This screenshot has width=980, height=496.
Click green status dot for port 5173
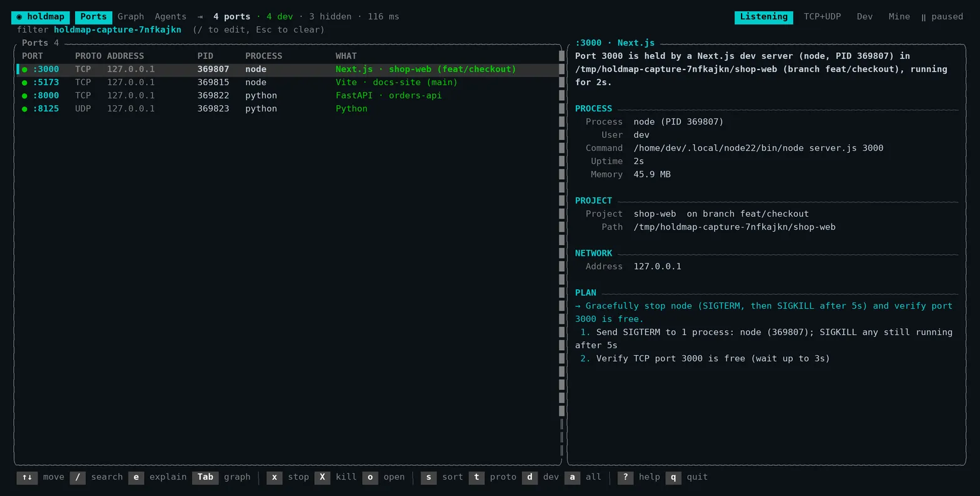coord(25,83)
